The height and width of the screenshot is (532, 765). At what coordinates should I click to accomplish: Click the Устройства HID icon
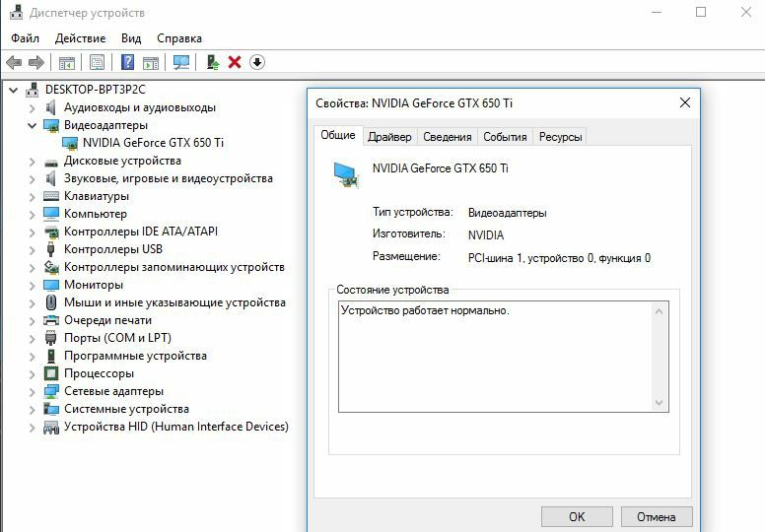click(x=50, y=428)
